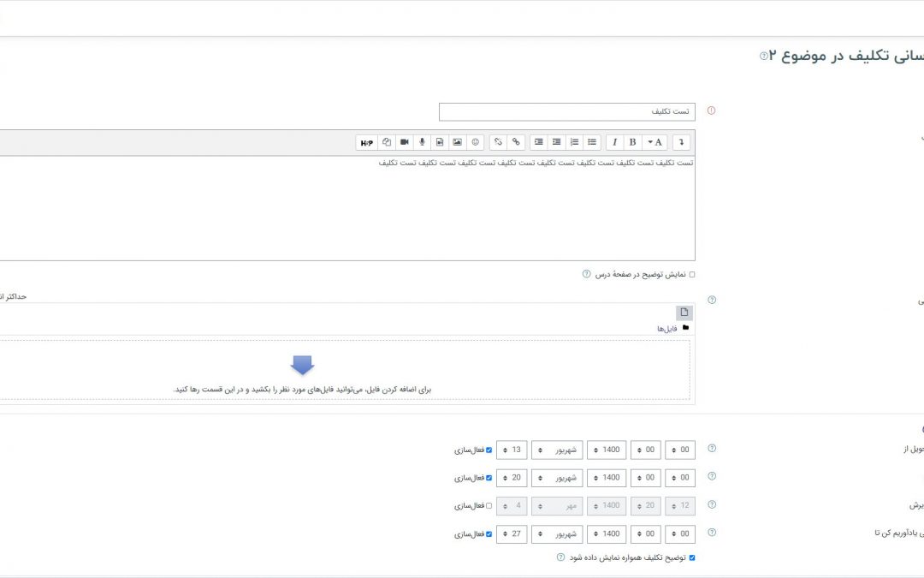Image resolution: width=924 pixels, height=578 pixels.
Task: Click the unordered bullet list icon
Action: click(x=592, y=142)
